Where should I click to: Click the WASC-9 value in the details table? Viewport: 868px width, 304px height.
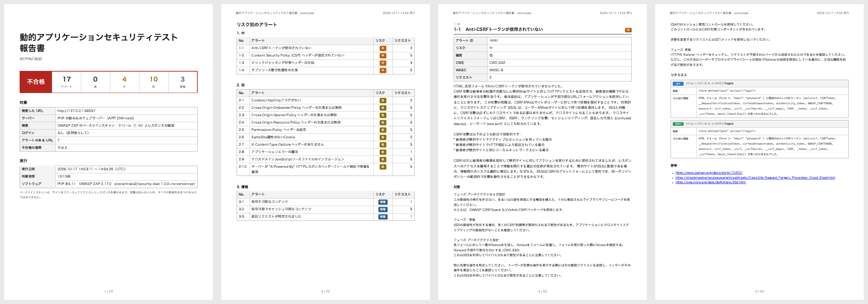[496, 70]
